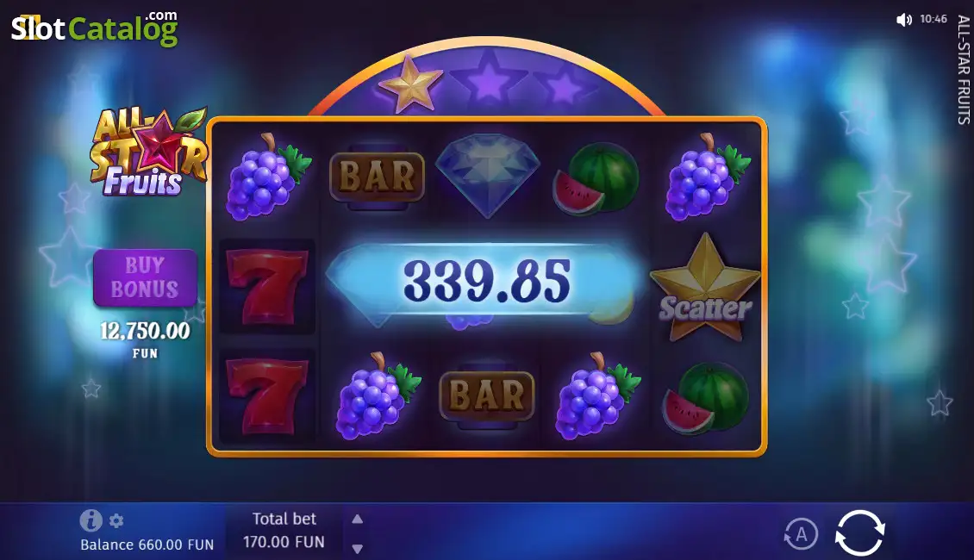This screenshot has height=560, width=974.
Task: Mute sound with the speaker icon
Action: [x=904, y=20]
